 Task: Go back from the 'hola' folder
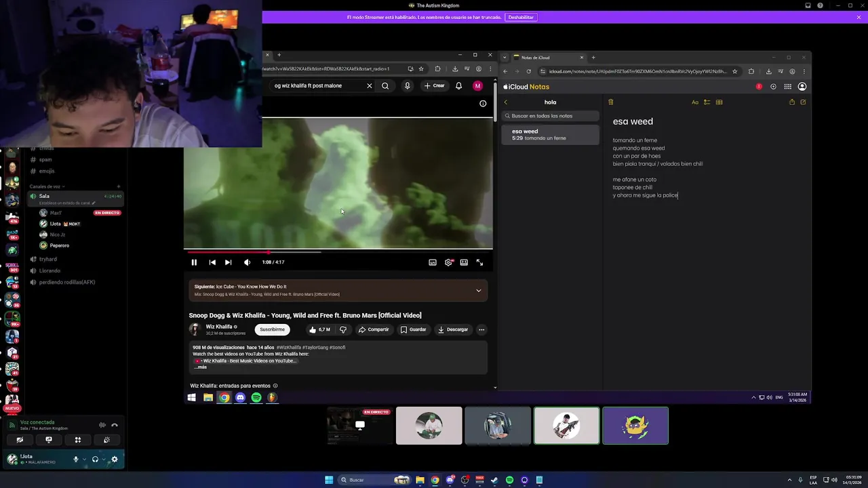[x=506, y=102]
